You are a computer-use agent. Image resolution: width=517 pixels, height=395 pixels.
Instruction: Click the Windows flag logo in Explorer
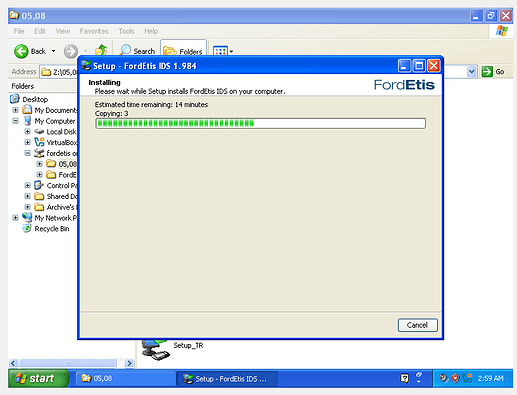click(x=502, y=31)
